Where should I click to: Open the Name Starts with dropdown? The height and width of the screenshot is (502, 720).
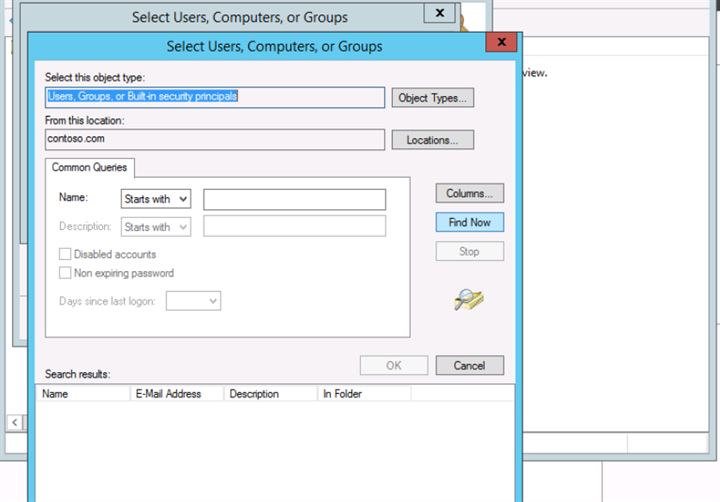coord(156,199)
